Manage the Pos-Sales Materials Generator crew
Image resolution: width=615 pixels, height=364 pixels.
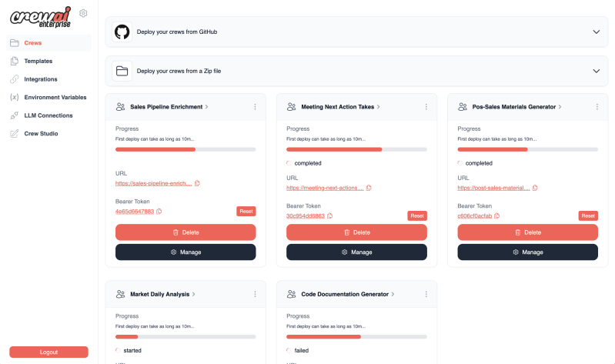527,252
